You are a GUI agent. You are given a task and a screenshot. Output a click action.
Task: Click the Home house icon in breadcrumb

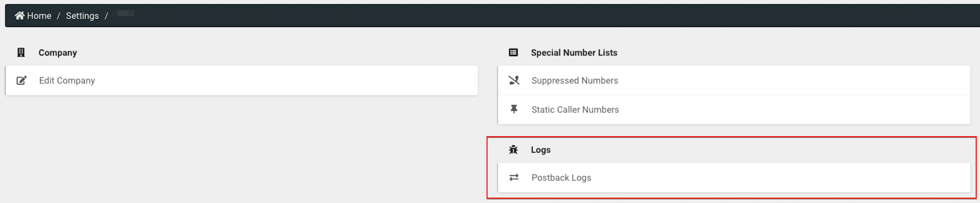(x=19, y=15)
